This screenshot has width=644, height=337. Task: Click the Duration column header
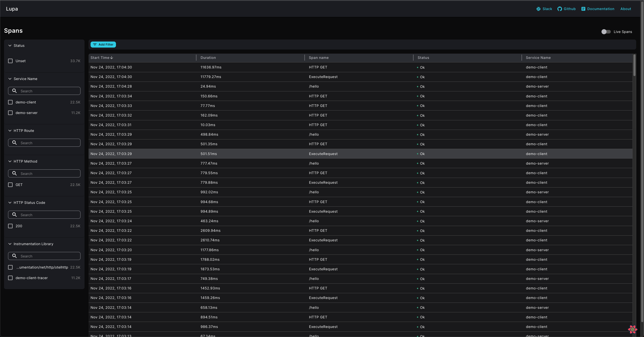click(208, 58)
